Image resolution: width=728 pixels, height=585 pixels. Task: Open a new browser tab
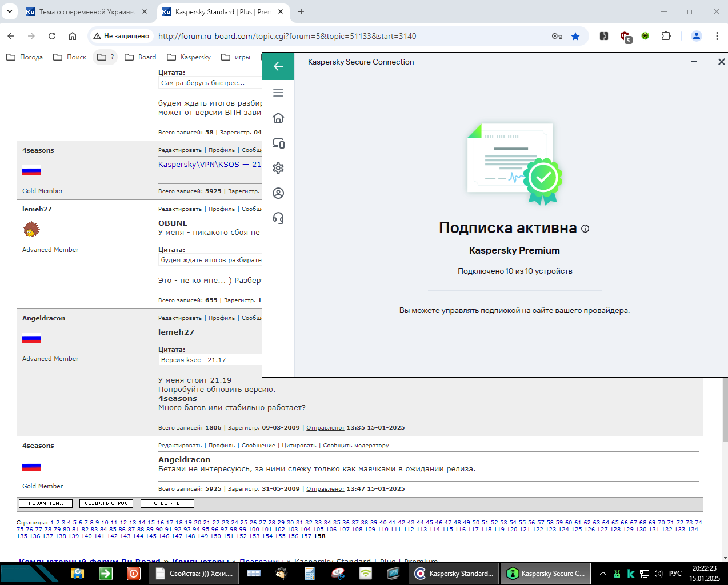301,11
